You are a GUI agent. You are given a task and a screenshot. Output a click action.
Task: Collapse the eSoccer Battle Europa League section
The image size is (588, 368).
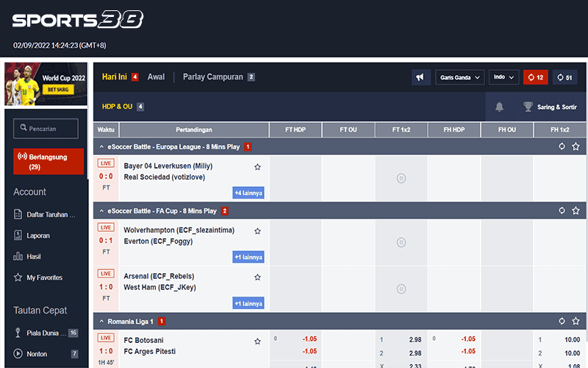click(x=101, y=146)
